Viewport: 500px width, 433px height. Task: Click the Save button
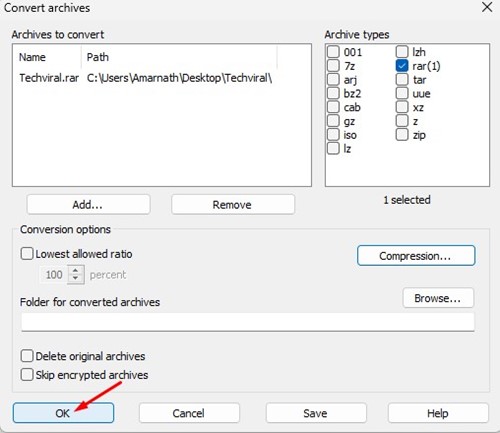316,413
